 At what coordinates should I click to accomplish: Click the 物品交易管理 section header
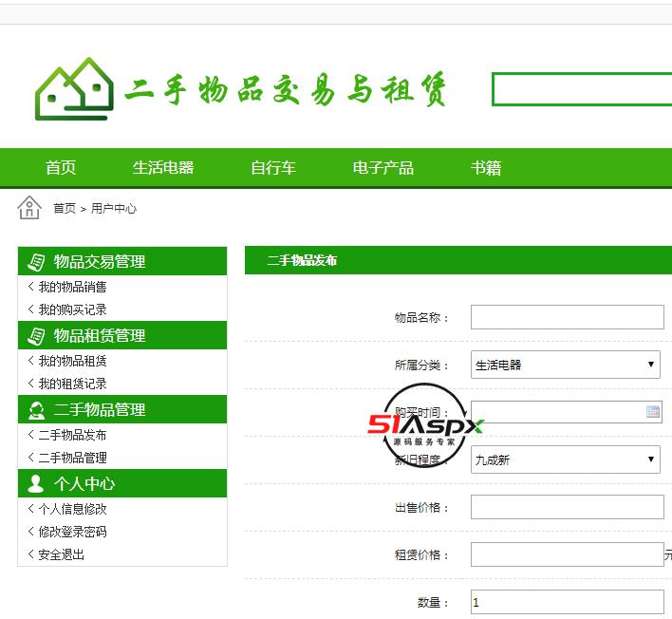122,261
